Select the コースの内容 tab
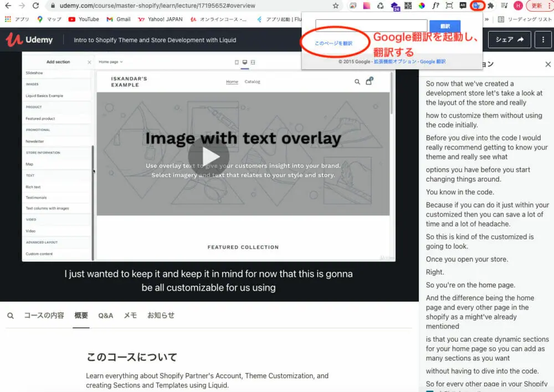This screenshot has width=554, height=392. pyautogui.click(x=44, y=316)
